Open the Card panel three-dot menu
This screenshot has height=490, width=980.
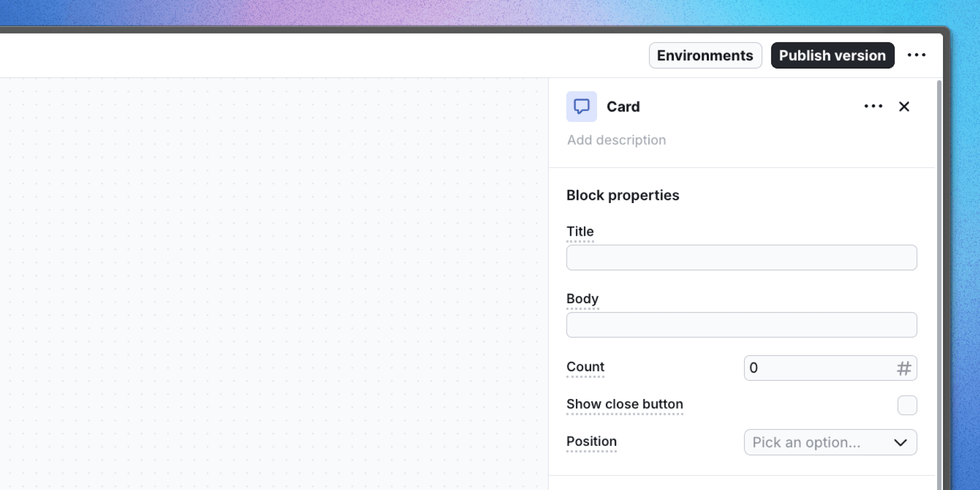pos(873,107)
